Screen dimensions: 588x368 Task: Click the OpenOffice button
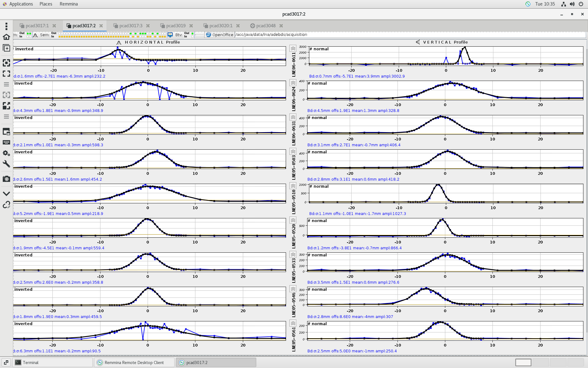[x=220, y=35]
